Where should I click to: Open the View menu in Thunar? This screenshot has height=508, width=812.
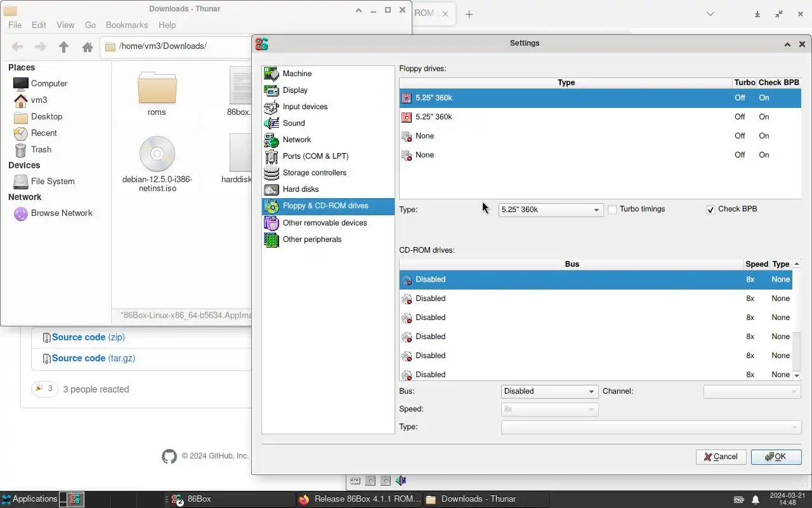65,25
